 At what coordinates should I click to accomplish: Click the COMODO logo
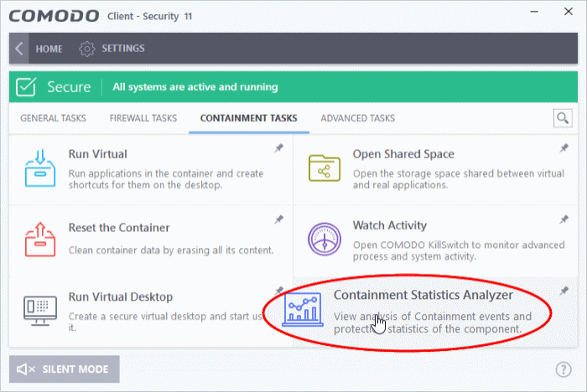(54, 16)
